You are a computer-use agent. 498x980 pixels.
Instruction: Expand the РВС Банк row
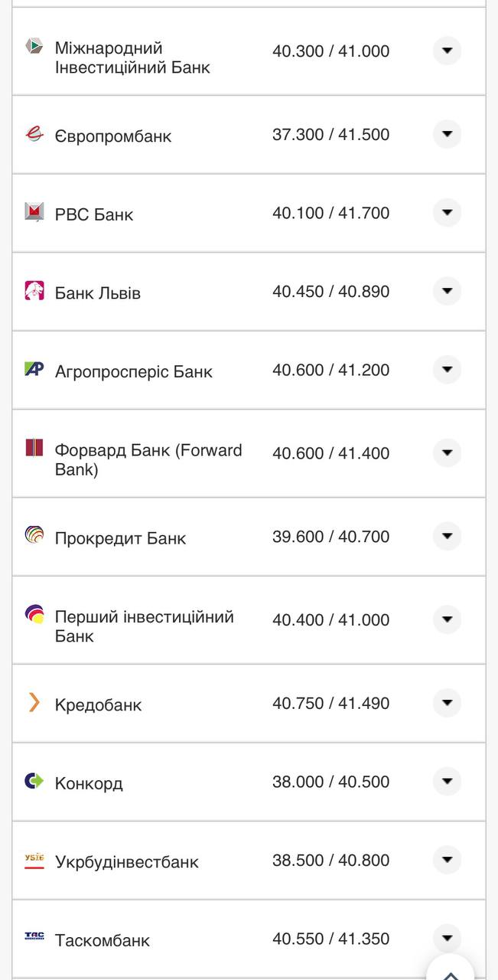click(x=447, y=212)
